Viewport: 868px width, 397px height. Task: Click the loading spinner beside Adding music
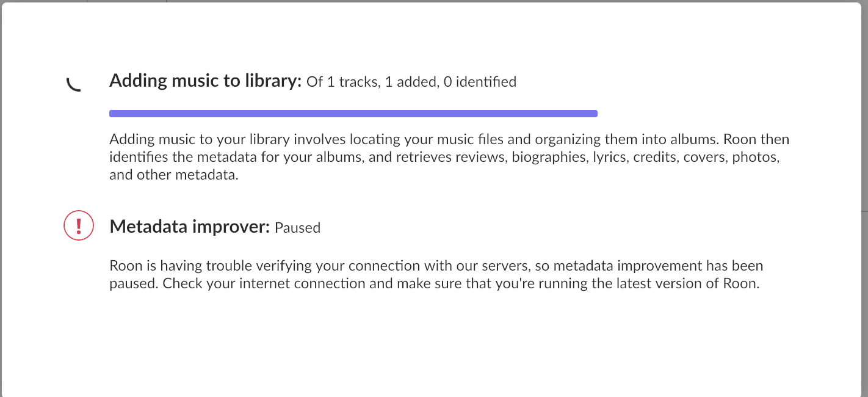(x=74, y=84)
